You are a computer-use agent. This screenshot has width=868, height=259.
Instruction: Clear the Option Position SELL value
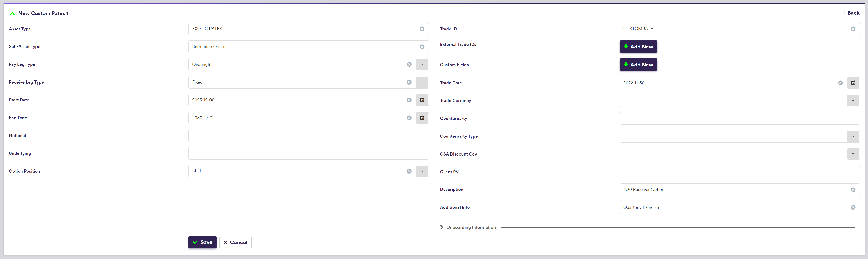coord(409,171)
